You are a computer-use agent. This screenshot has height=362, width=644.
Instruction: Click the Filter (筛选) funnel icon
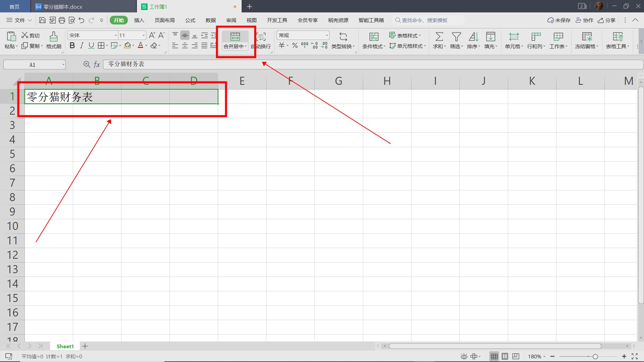(456, 37)
